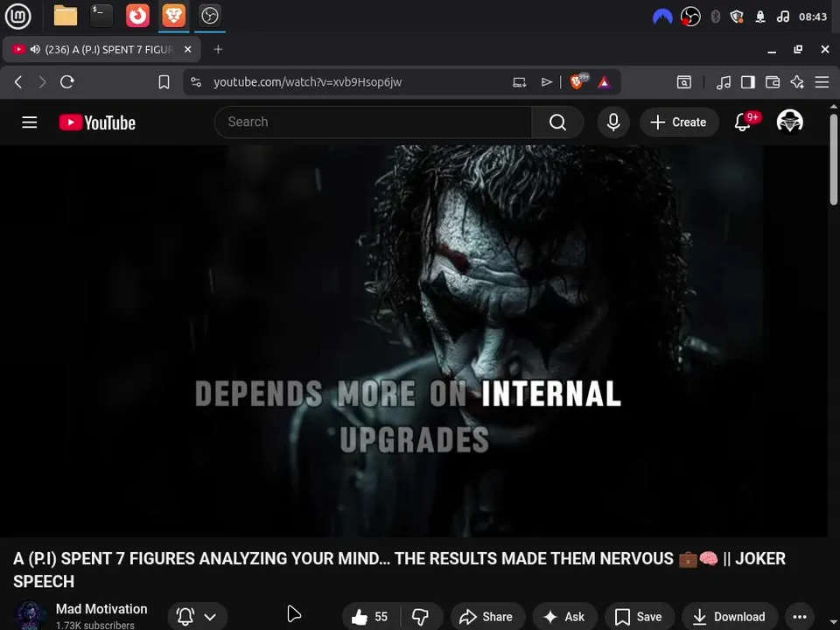This screenshot has height=630, width=840.
Task: Dislike the video
Action: coord(421,617)
